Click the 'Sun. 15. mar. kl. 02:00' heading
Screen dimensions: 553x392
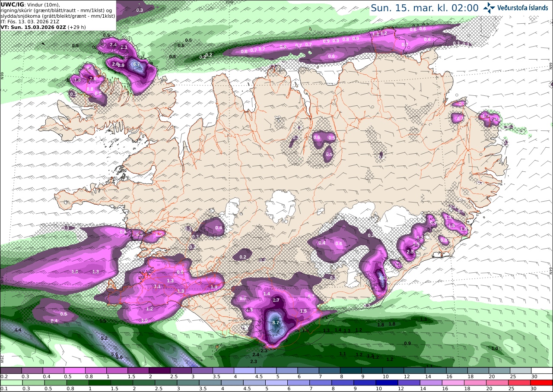tap(425, 8)
